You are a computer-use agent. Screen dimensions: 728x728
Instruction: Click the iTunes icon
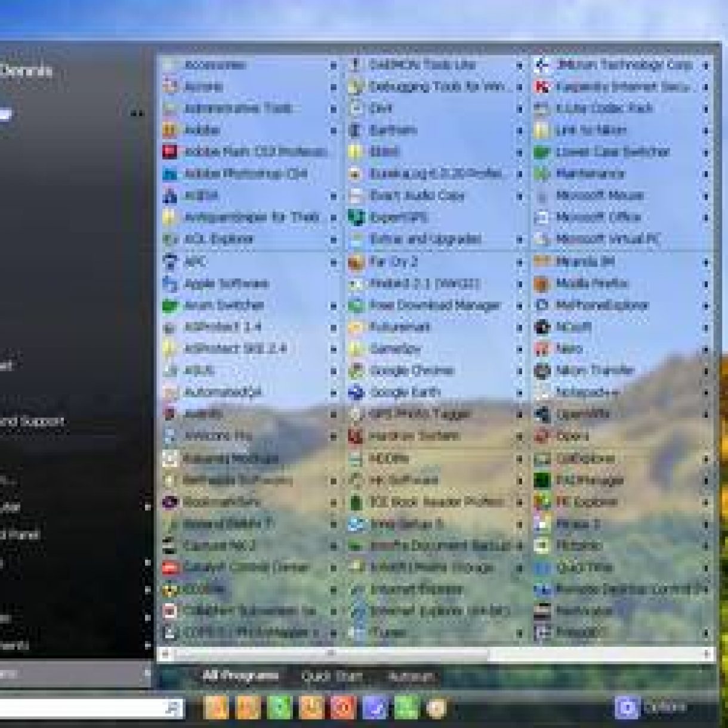(356, 633)
